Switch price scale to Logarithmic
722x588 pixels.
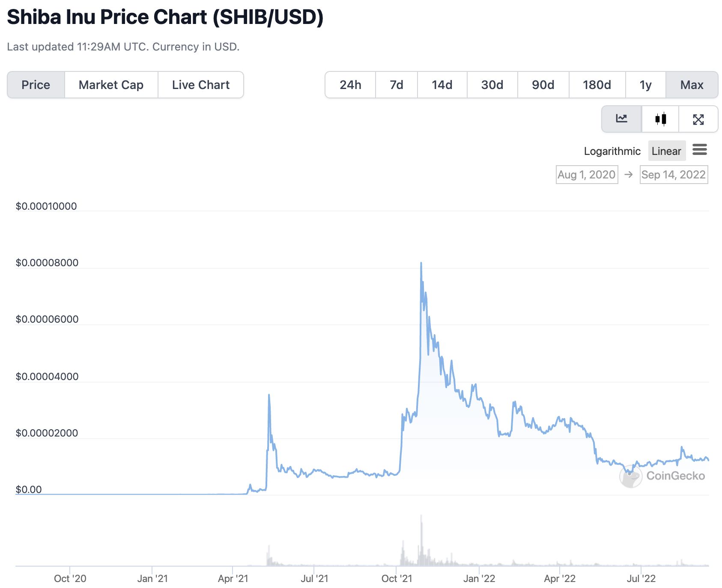click(x=612, y=151)
